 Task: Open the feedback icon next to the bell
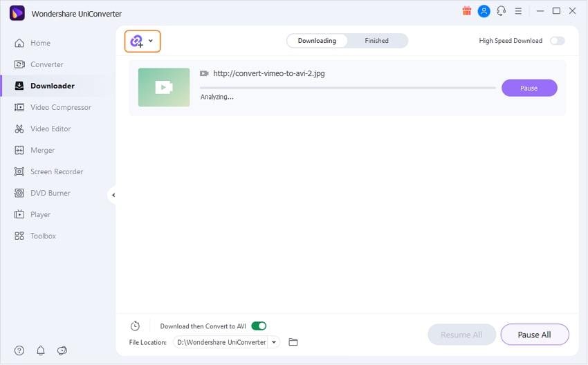62,350
